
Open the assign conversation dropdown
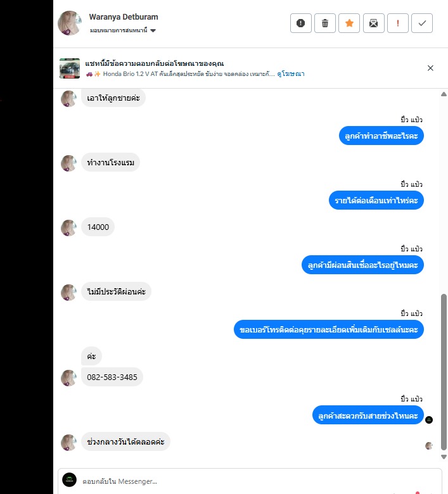(123, 30)
